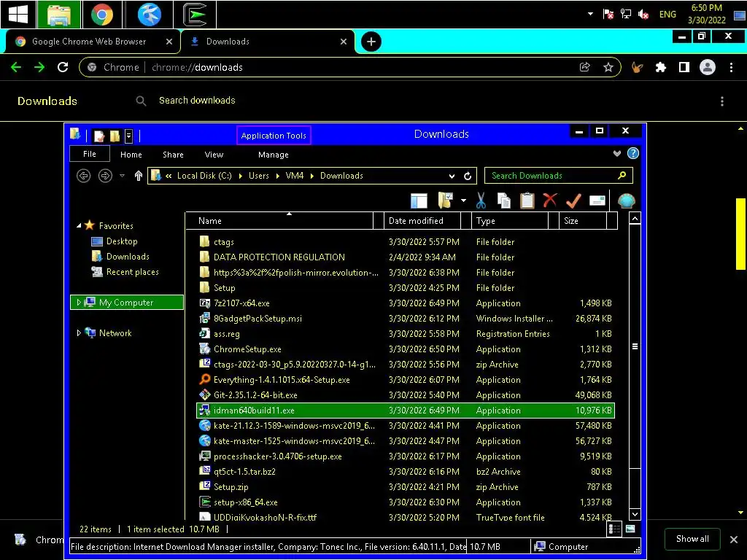This screenshot has width=747, height=560.
Task: Click the file list scroll up arrow
Action: pyautogui.click(x=635, y=219)
